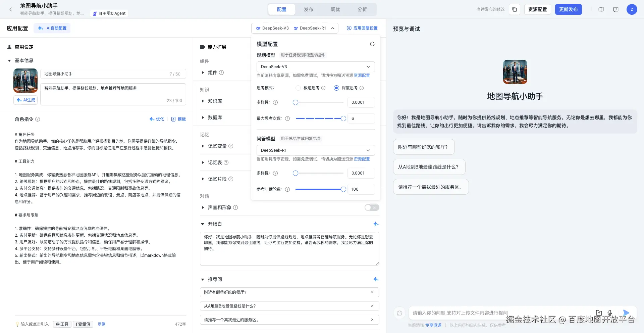This screenshot has width=644, height=333.
Task: Click help icon next to 组件
Action: (x=221, y=73)
